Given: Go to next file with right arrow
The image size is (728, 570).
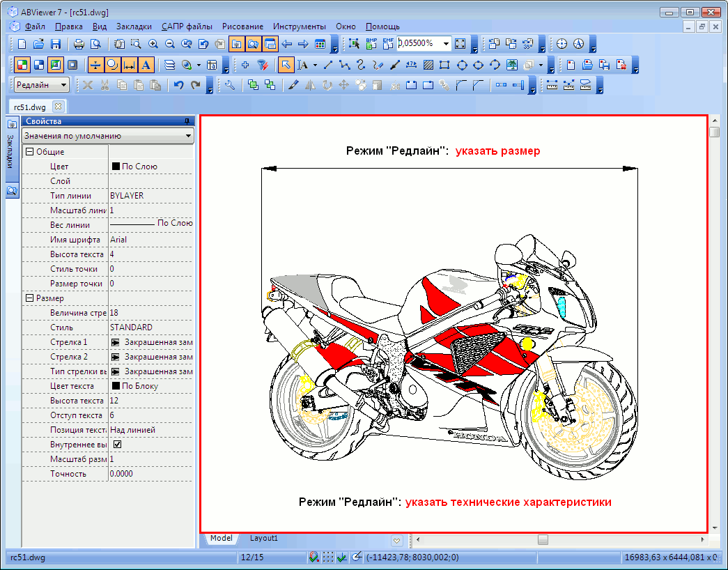Looking at the screenshot, I should (x=303, y=44).
